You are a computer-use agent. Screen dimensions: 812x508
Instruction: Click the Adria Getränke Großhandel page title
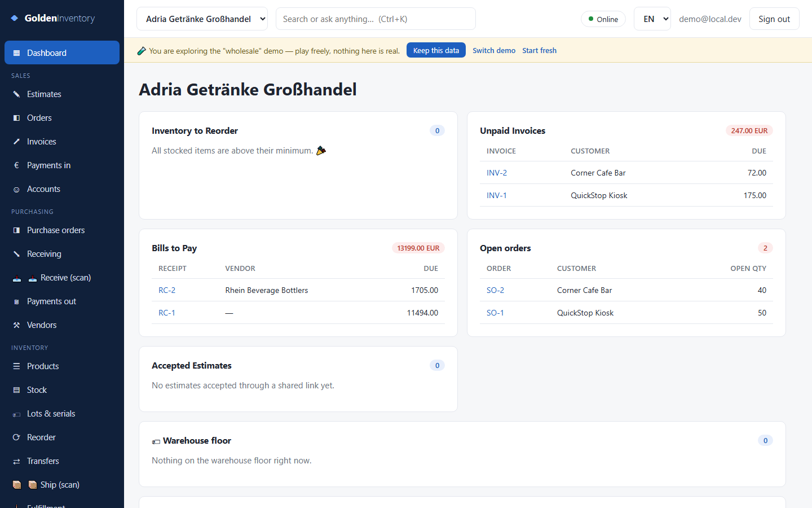[248, 89]
